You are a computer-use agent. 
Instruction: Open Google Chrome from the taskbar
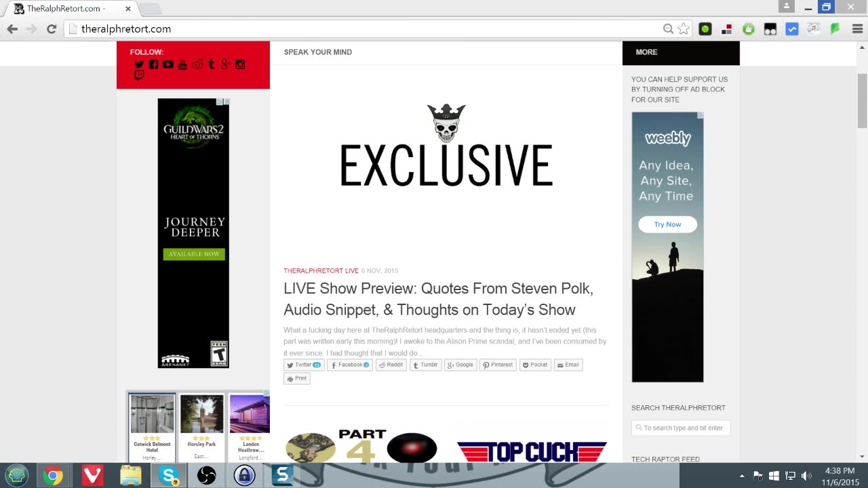click(x=52, y=476)
